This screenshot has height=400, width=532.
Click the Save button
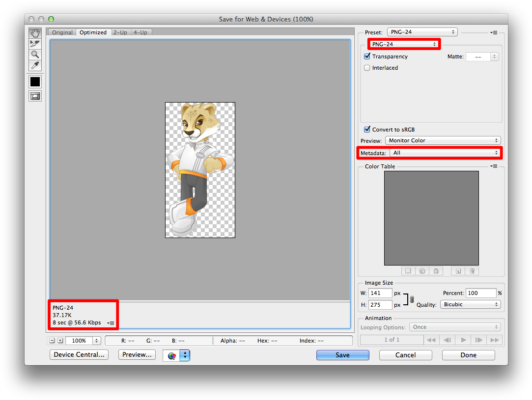tap(342, 355)
